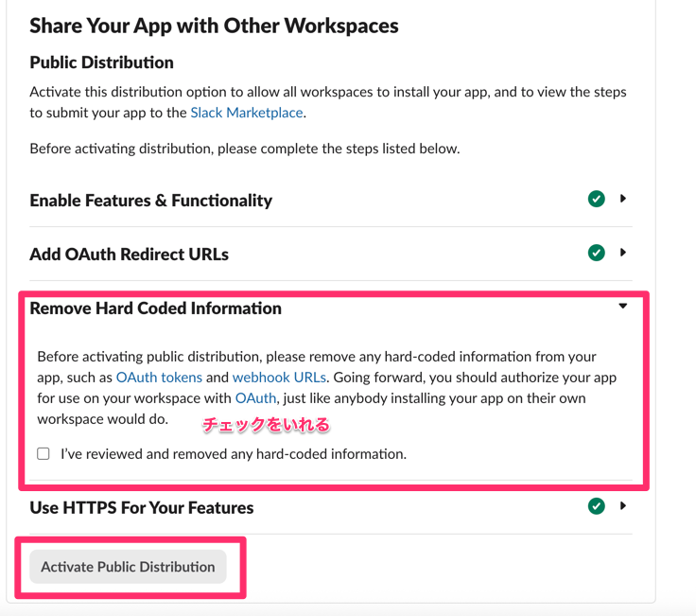This screenshot has height=616, width=696.
Task: Click the Public Distribution subheading
Action: click(101, 62)
